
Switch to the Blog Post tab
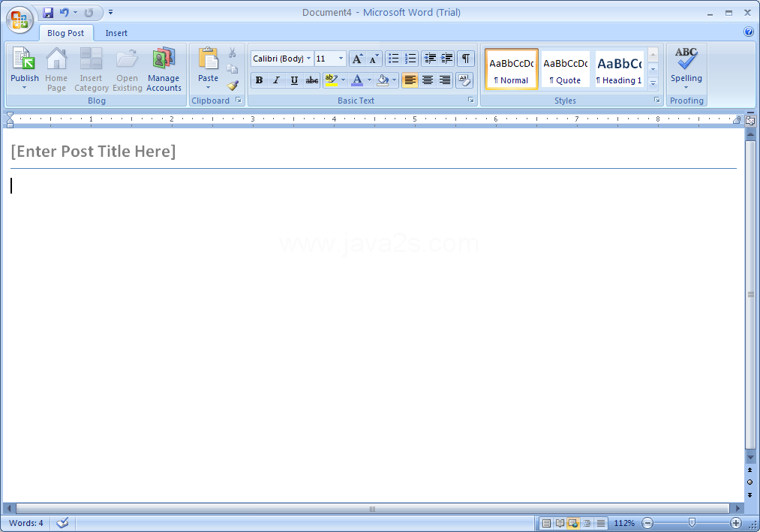(65, 33)
